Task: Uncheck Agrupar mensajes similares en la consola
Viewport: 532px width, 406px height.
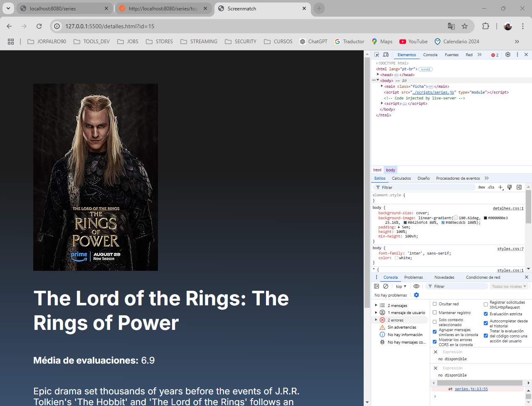Action: [435, 332]
